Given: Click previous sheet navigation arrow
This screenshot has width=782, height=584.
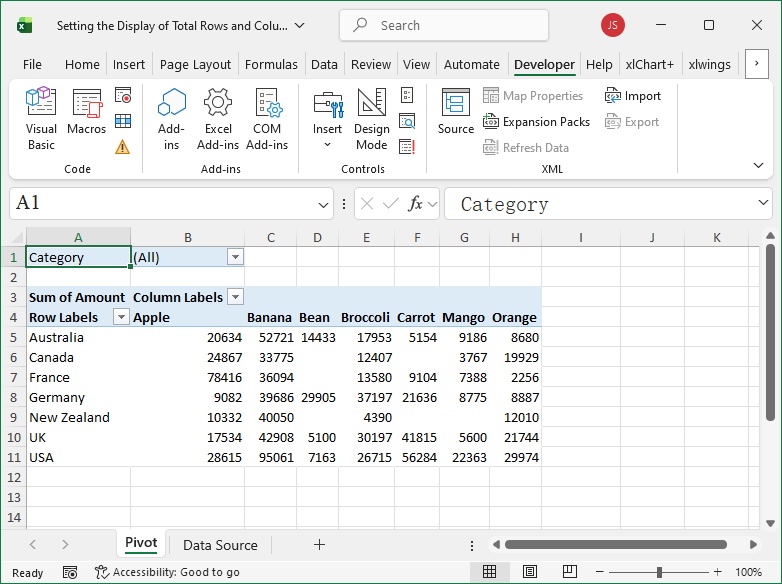Looking at the screenshot, I should 33,545.
